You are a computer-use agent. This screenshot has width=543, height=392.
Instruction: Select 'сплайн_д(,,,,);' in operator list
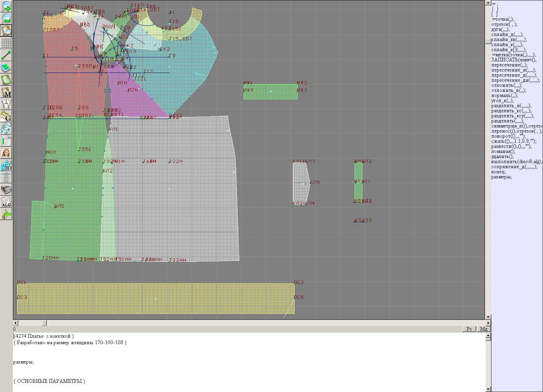click(x=507, y=35)
